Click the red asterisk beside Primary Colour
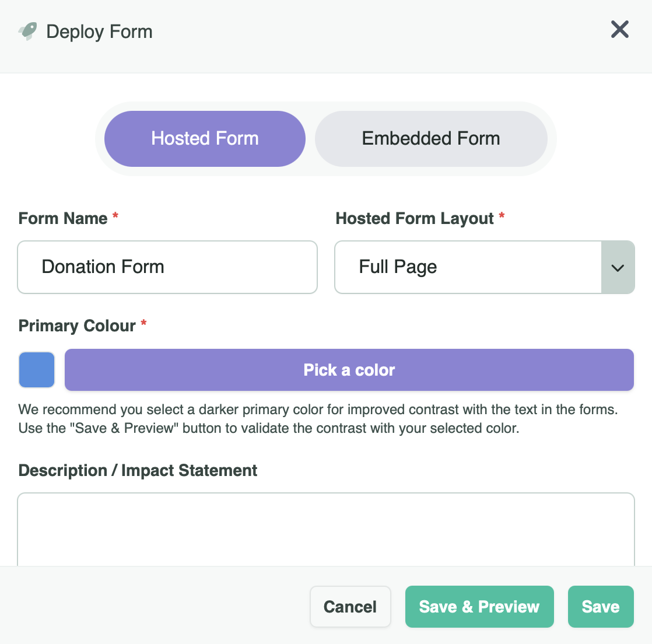 (x=144, y=323)
